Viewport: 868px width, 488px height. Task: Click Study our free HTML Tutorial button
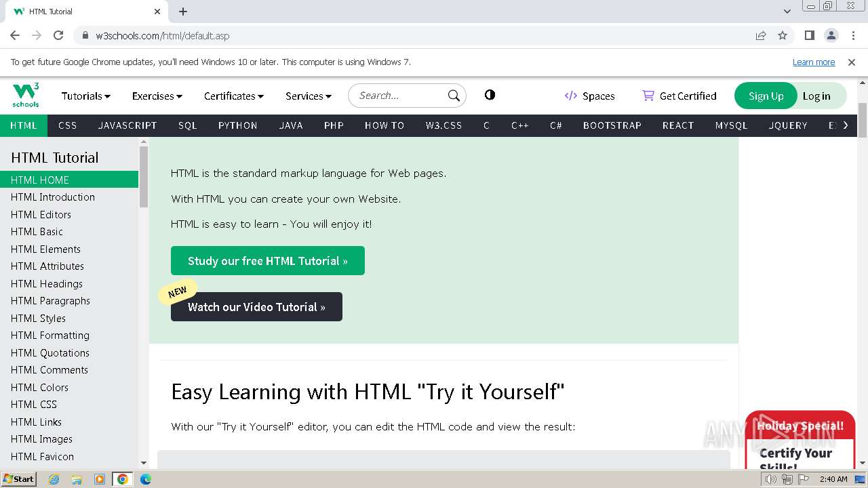[268, 261]
